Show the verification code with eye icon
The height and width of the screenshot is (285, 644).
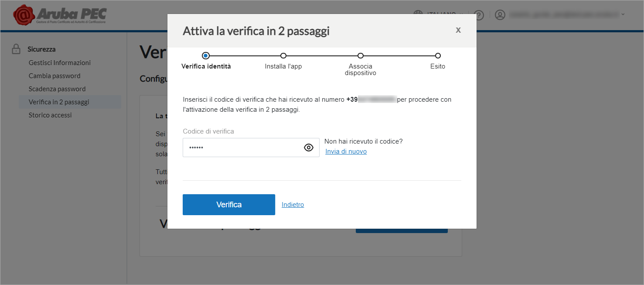click(x=309, y=148)
